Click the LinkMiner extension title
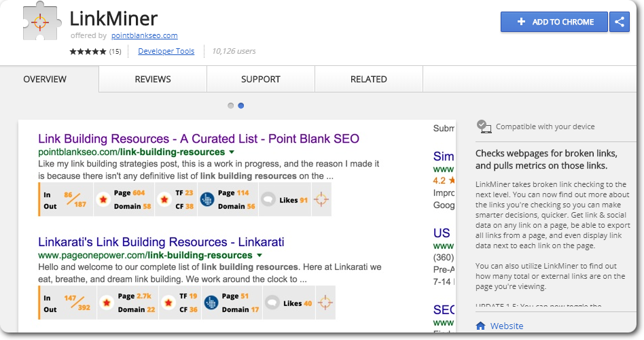The image size is (644, 340). point(113,18)
